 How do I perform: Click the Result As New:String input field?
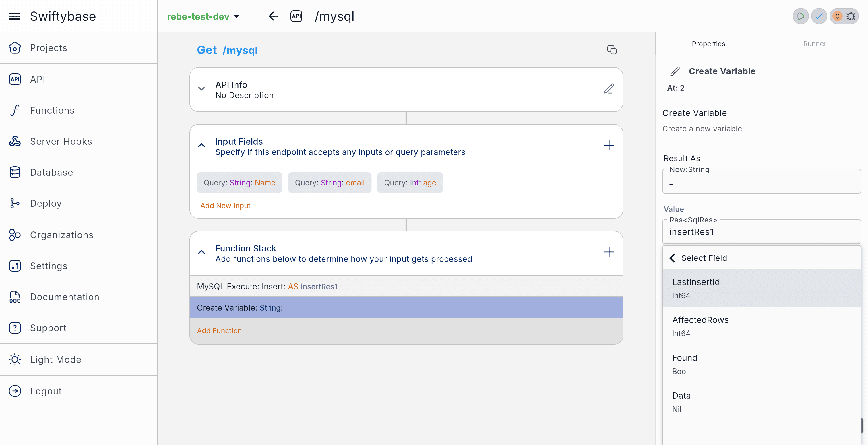coord(762,181)
